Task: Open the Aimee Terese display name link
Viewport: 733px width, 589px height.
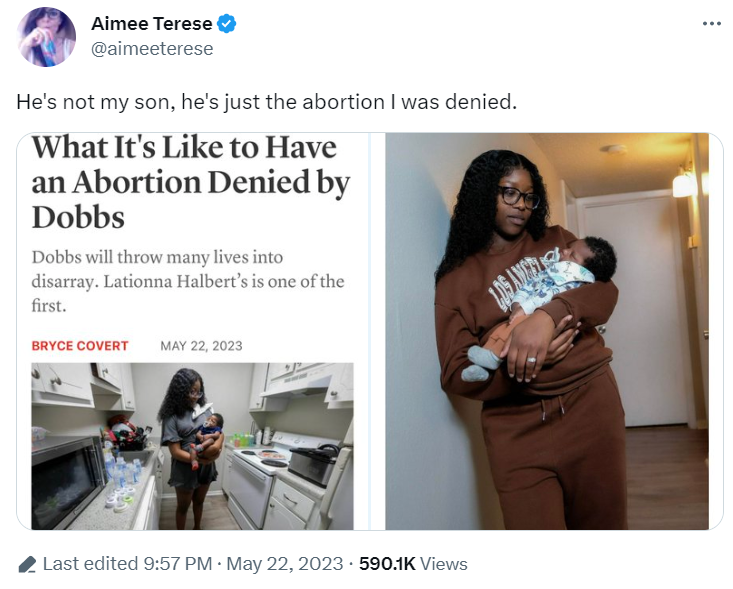Action: point(151,24)
